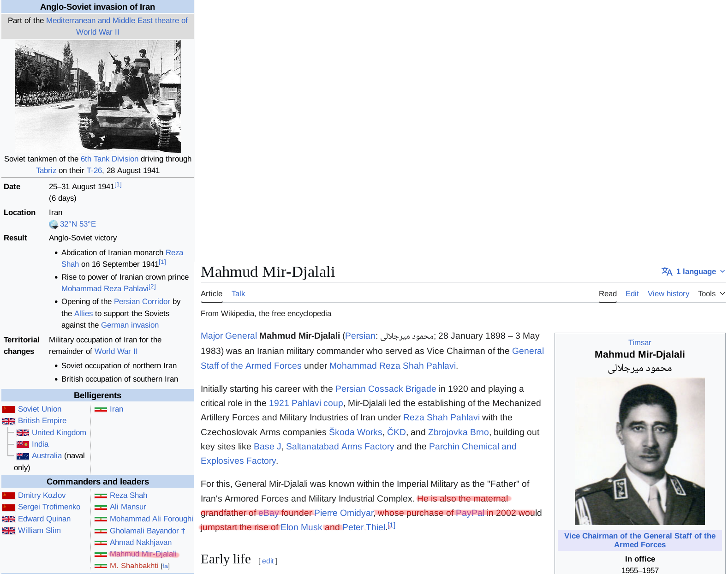
Task: Follow the Persian Cossack Brigade link
Action: [386, 389]
